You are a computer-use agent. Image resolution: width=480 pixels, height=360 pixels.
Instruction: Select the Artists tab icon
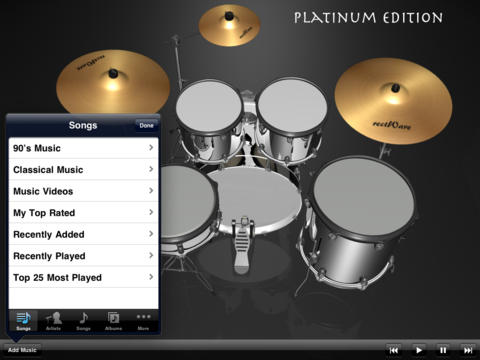click(53, 319)
